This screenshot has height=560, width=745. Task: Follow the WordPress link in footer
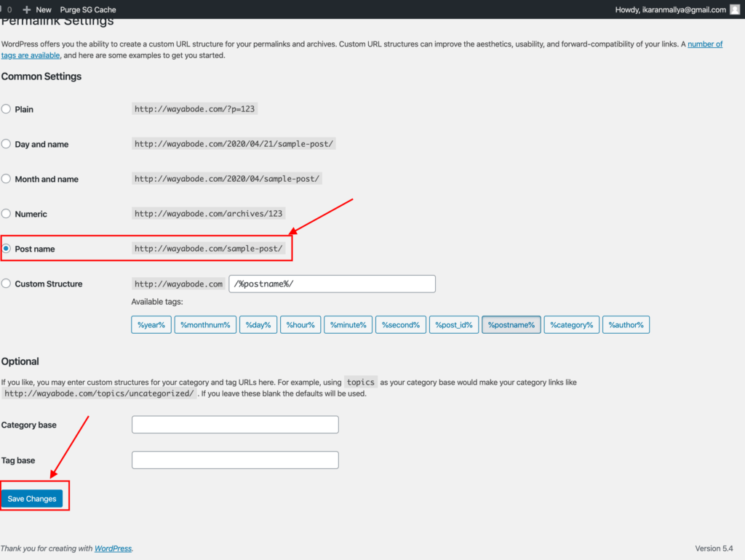tap(113, 548)
